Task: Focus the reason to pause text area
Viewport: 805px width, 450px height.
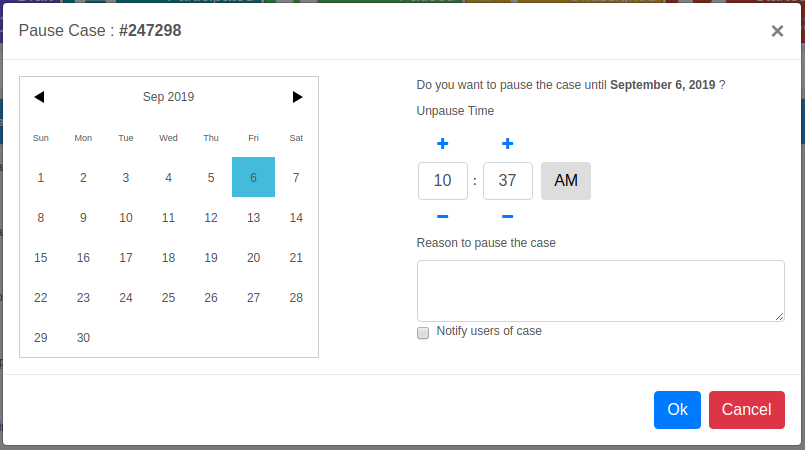Action: click(x=600, y=291)
